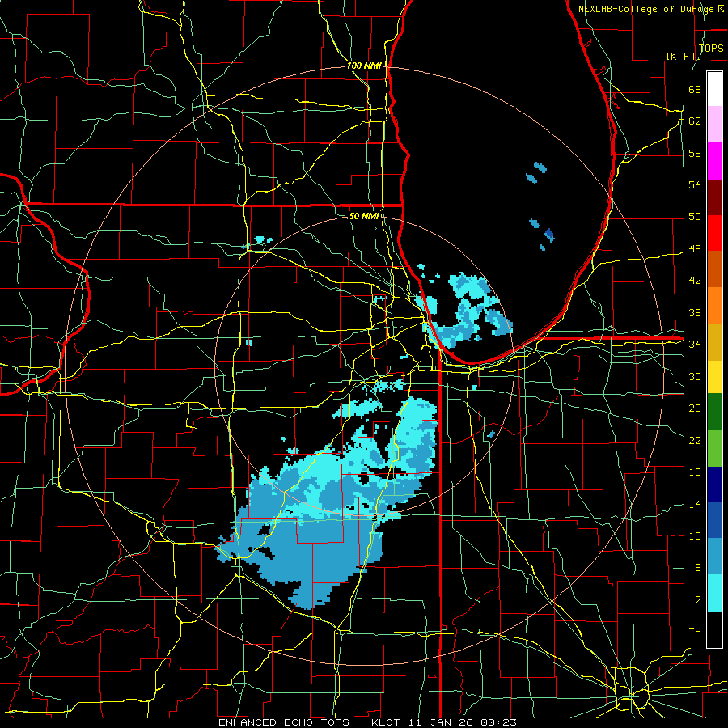Click the legend value '66'
This screenshot has width=728, height=728.
coord(695,89)
